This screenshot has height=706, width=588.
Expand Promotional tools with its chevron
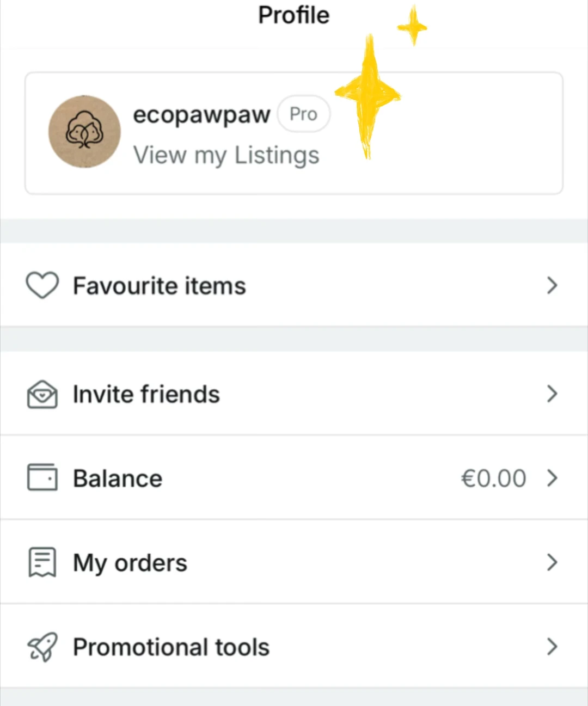click(552, 647)
